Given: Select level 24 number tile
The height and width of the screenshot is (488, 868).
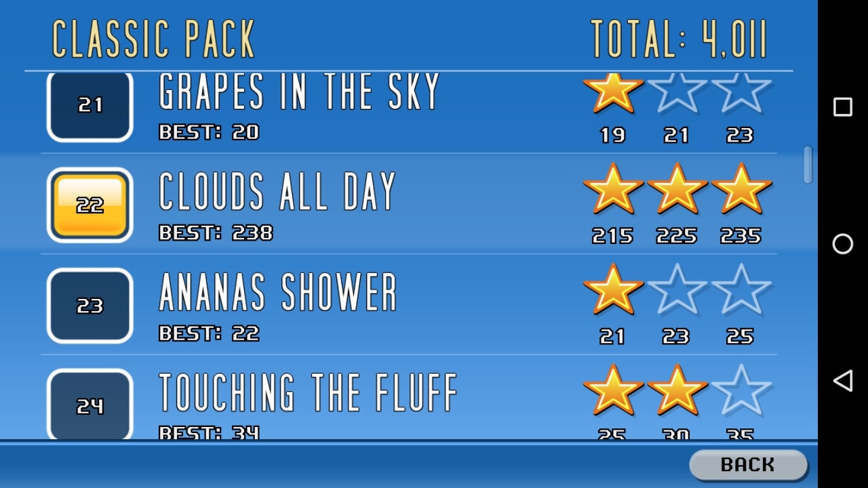Looking at the screenshot, I should pyautogui.click(x=90, y=405).
